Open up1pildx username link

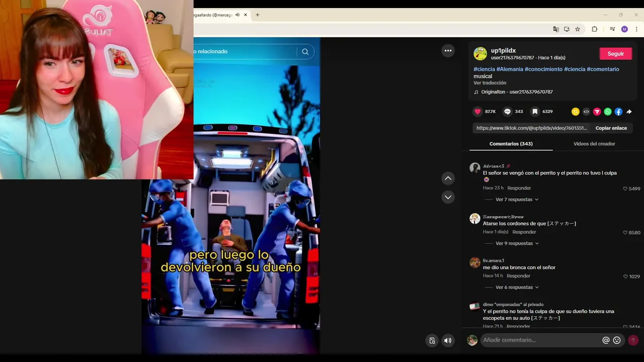point(503,50)
